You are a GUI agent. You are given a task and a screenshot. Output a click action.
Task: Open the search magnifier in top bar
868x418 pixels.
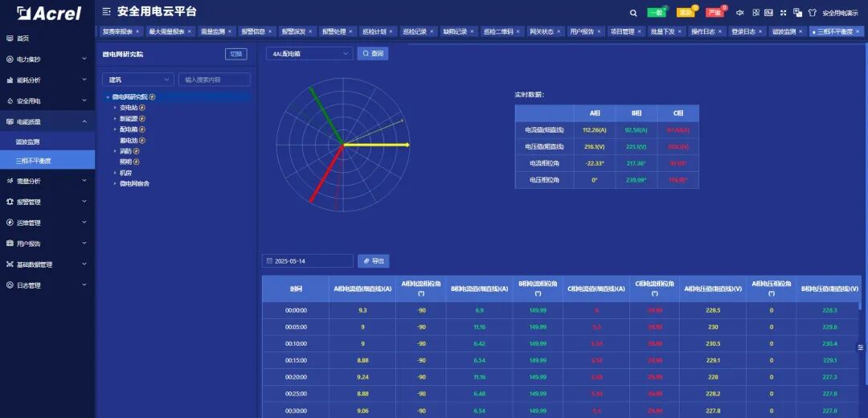point(633,13)
